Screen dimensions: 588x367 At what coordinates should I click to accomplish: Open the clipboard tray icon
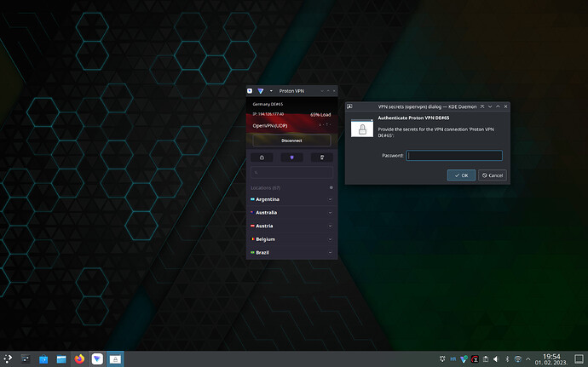click(x=486, y=359)
